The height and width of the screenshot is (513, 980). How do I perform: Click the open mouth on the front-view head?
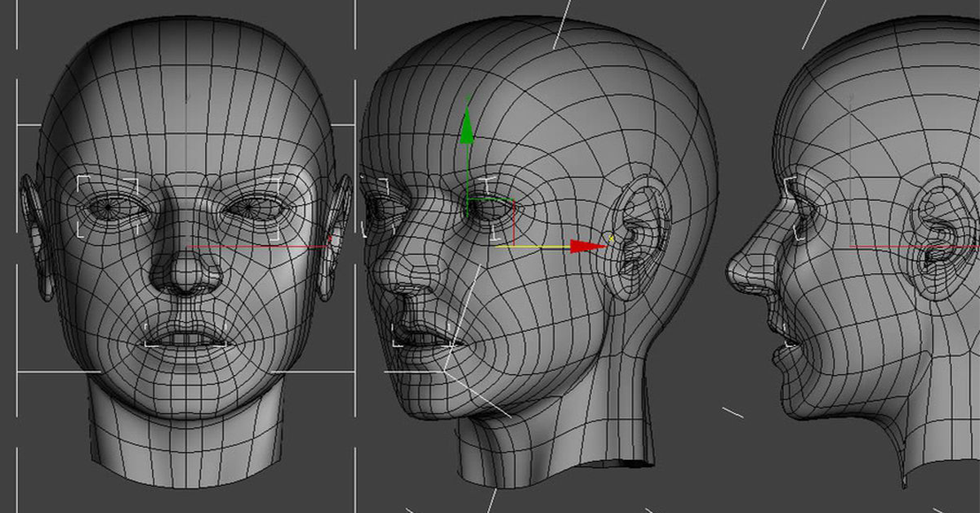[186, 337]
